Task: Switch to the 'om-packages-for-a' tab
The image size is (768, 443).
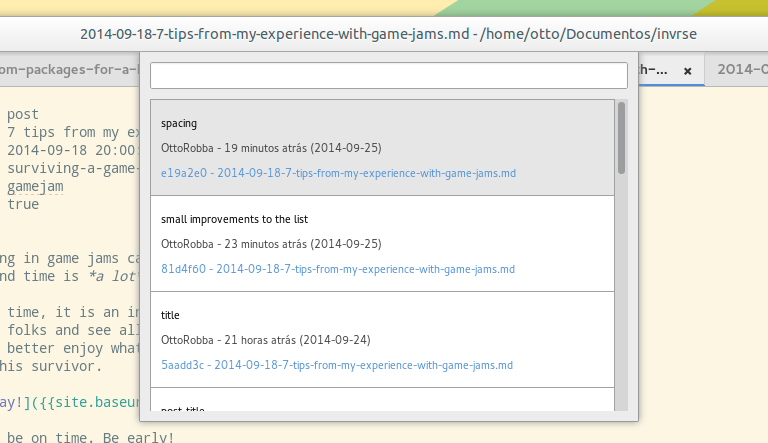Action: pyautogui.click(x=70, y=69)
